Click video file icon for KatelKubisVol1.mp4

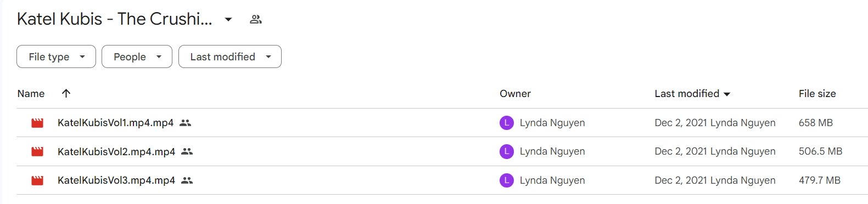tap(37, 123)
